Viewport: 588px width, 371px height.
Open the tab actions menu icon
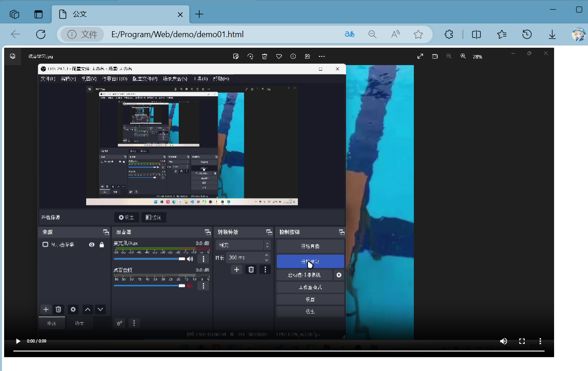tap(38, 14)
